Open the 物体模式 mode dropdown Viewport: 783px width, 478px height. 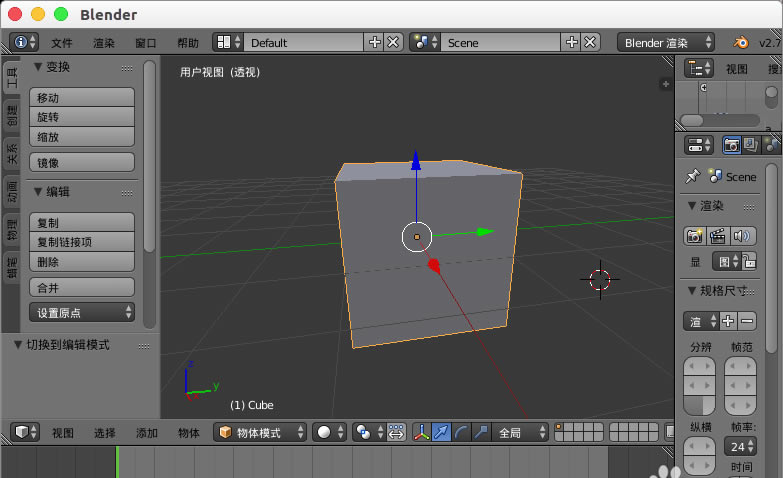pyautogui.click(x=261, y=433)
